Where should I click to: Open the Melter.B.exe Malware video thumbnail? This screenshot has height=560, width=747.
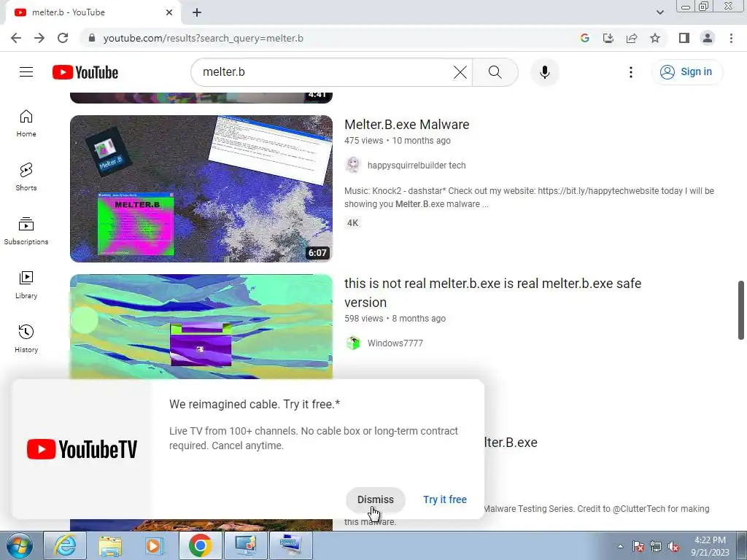[201, 189]
